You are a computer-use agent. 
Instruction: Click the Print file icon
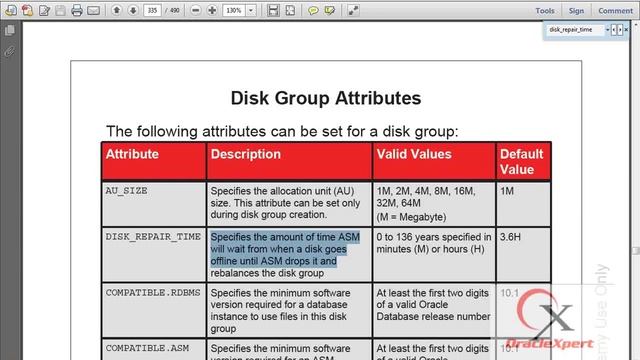coord(77,10)
